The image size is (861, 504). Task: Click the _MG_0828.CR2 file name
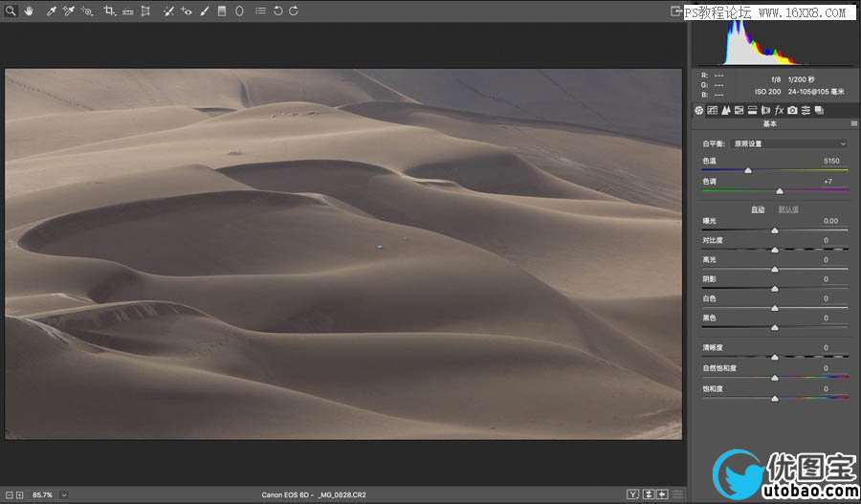coord(342,495)
